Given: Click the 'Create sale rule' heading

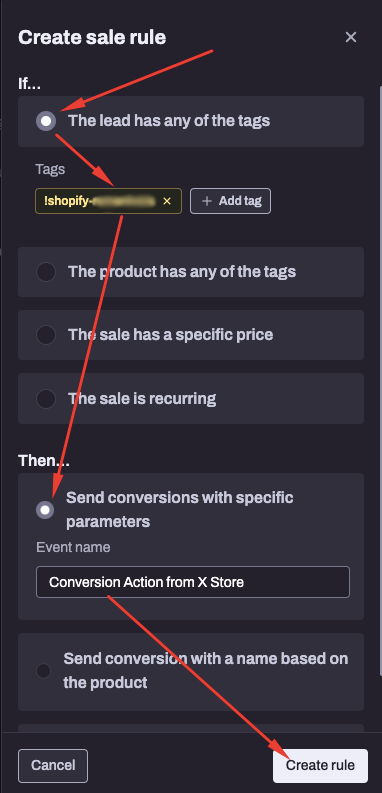Looking at the screenshot, I should tap(92, 37).
